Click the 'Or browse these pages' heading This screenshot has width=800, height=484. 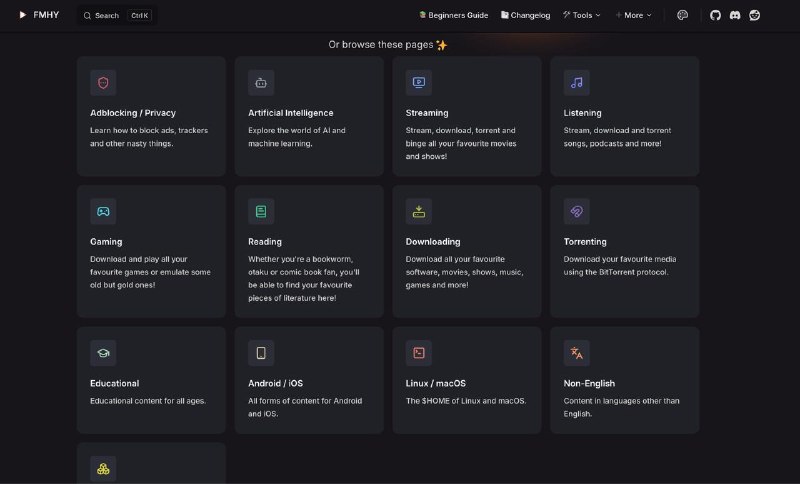click(x=388, y=45)
